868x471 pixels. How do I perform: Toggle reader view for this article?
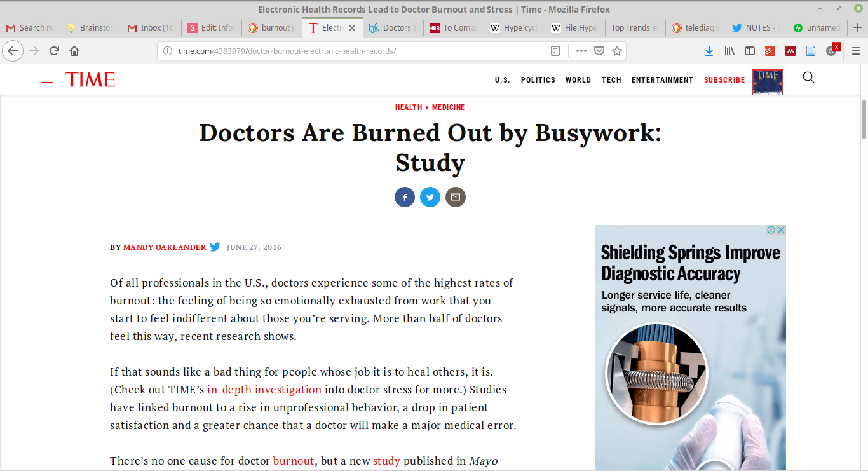point(555,51)
